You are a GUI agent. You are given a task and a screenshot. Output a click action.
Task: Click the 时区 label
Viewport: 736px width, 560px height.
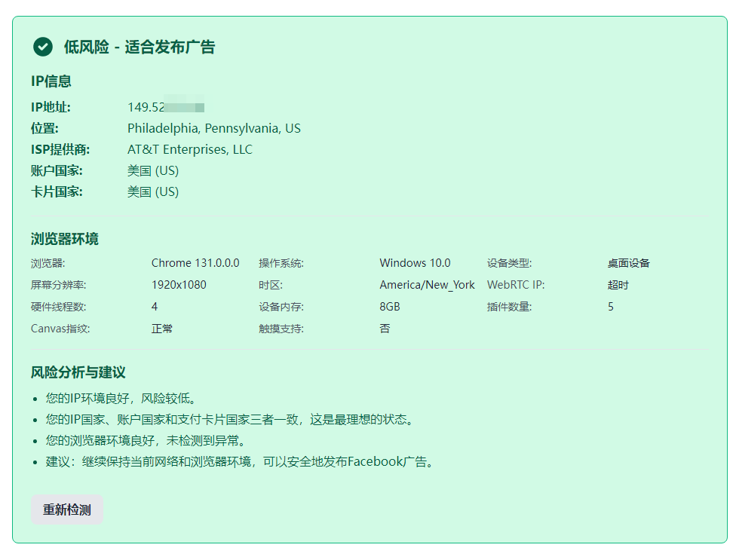click(271, 285)
